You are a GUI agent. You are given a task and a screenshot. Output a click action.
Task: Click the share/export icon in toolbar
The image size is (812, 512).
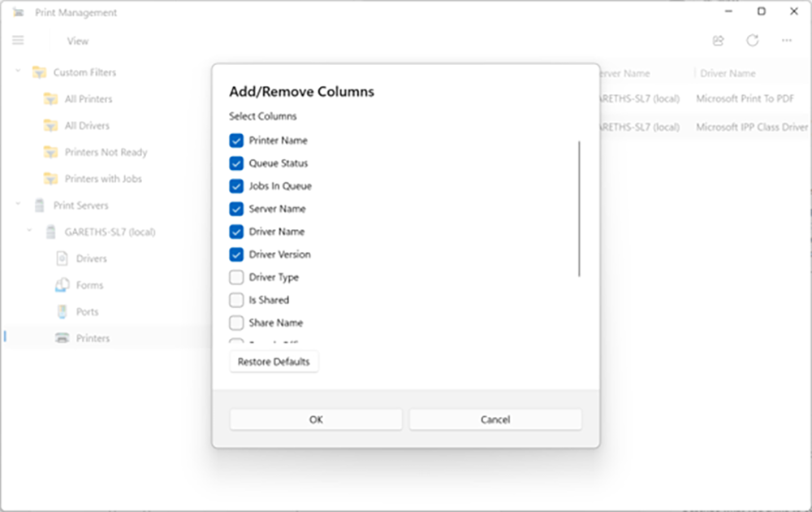[x=719, y=41]
